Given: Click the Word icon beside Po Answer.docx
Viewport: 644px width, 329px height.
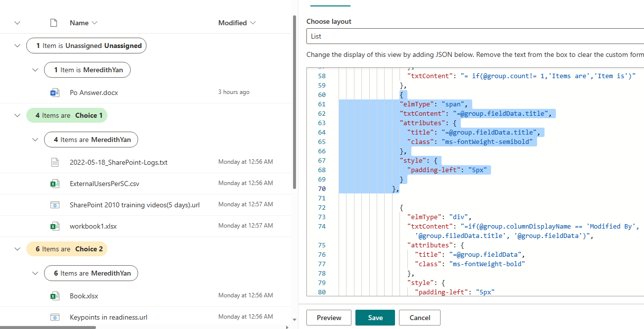Looking at the screenshot, I should (x=54, y=93).
